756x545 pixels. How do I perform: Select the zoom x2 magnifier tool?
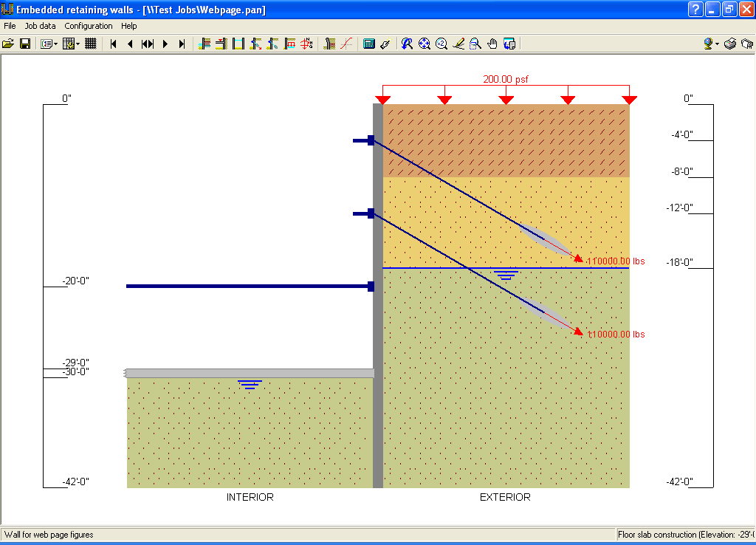pos(441,44)
